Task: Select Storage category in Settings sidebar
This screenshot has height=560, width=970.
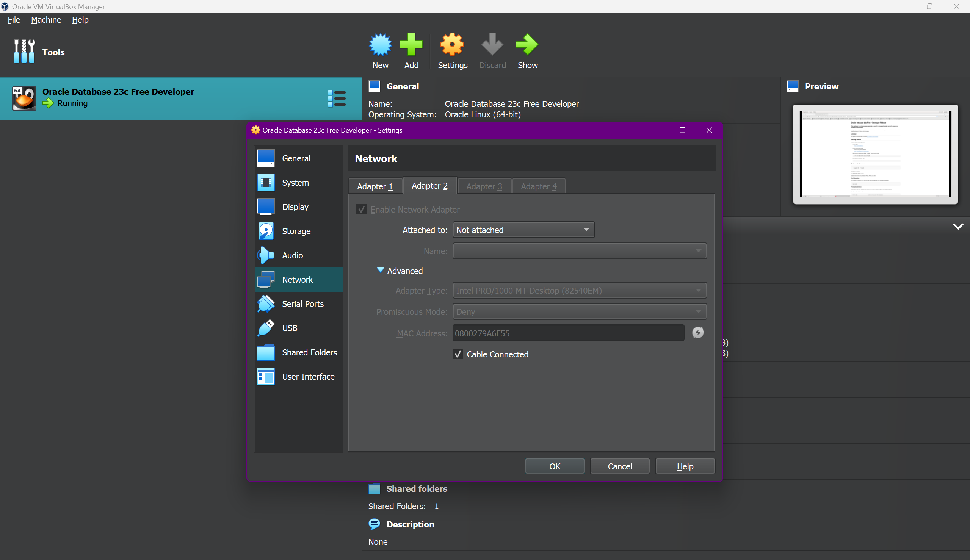Action: pos(298,231)
